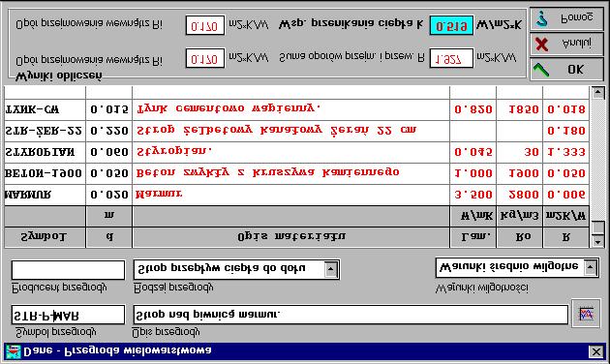Click scrollbar arrow beside the Symbol header row
The width and height of the screenshot is (610, 364).
coord(598,241)
